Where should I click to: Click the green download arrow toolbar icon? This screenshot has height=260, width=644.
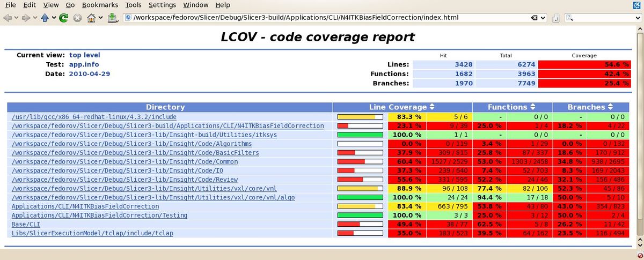point(112,18)
